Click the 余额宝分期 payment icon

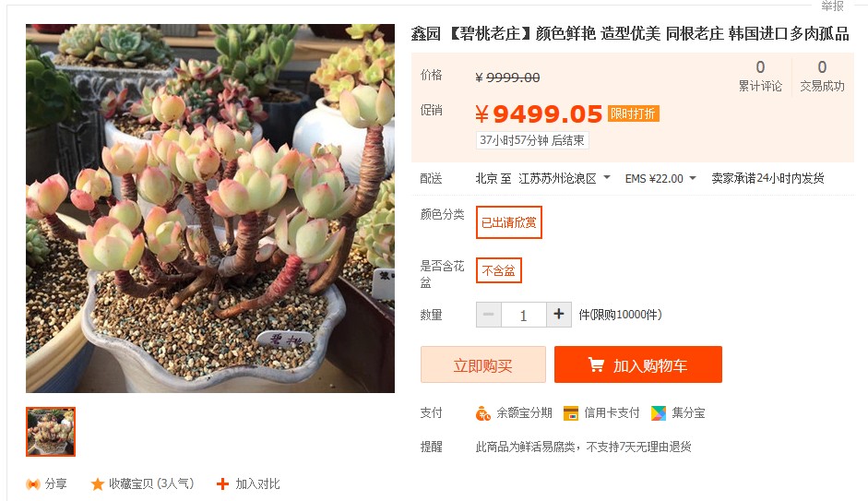[x=482, y=413]
